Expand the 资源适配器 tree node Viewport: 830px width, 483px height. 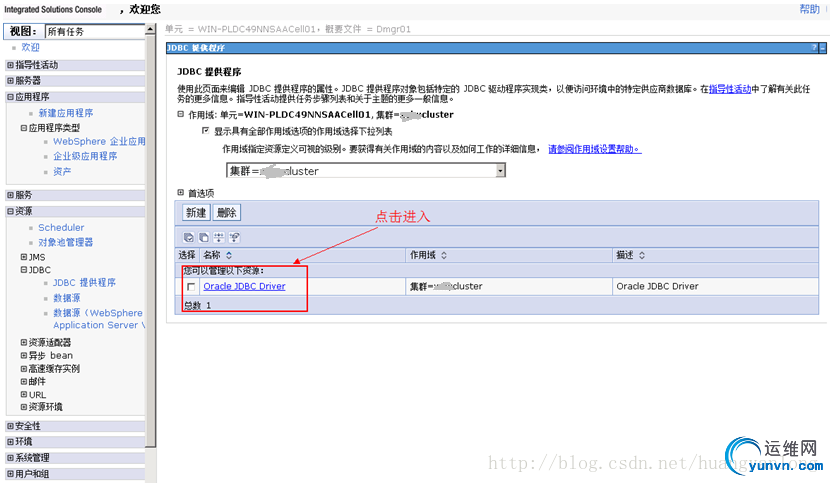click(24, 342)
